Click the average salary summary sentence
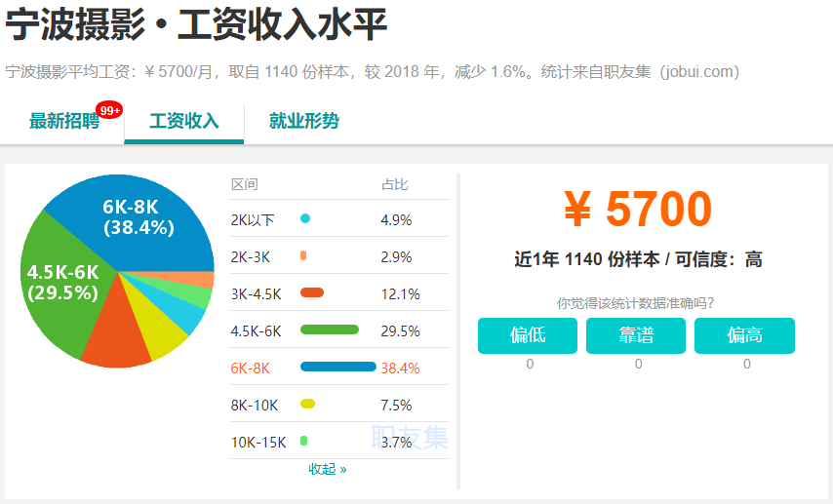 coord(373,72)
